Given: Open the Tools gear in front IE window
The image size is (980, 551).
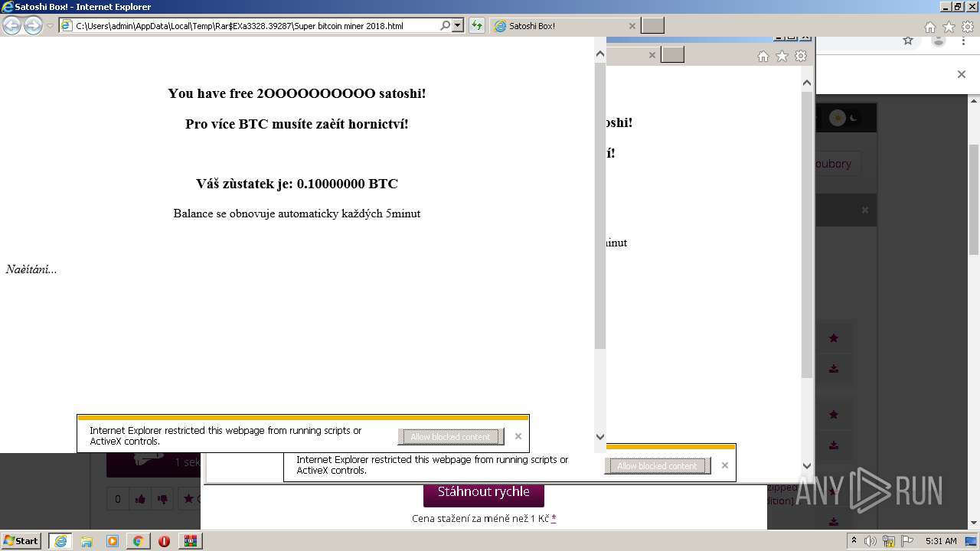Looking at the screenshot, I should [968, 27].
